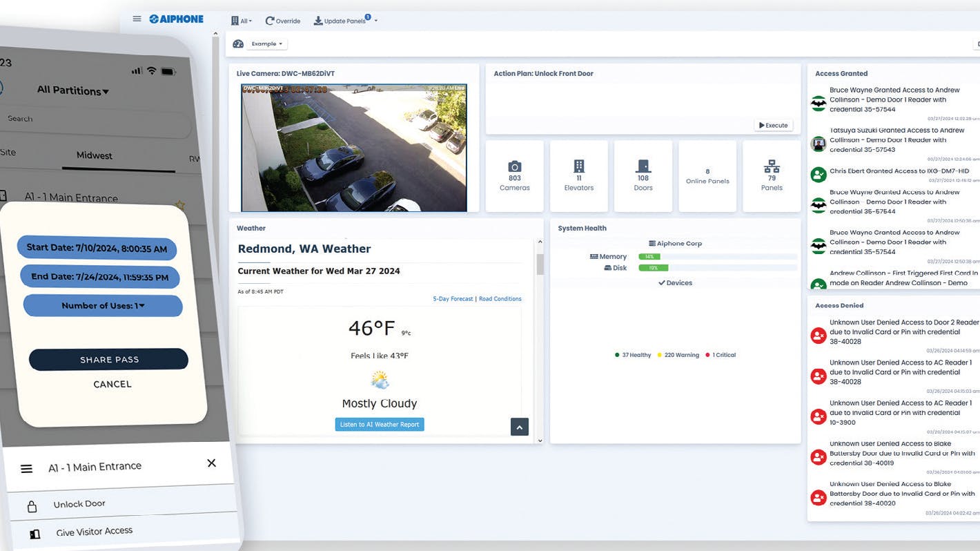Click the Override refresh icon
This screenshot has height=551, width=980.
pyautogui.click(x=268, y=20)
